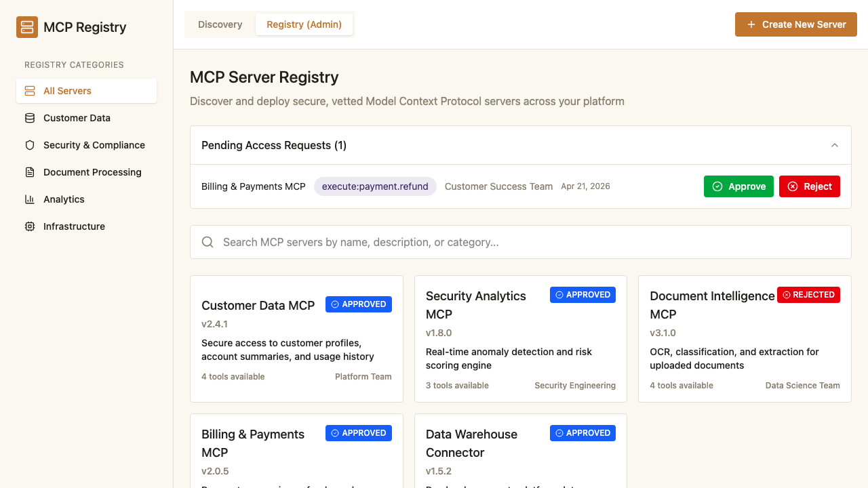Screen dimensions: 868x488
Task: Open the Data Warehouse Connector card title
Action: point(471,443)
